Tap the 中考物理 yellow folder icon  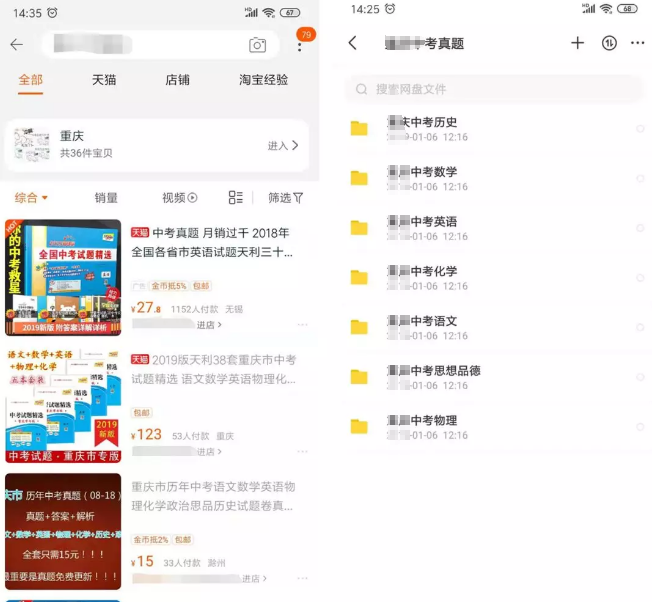[x=359, y=427]
